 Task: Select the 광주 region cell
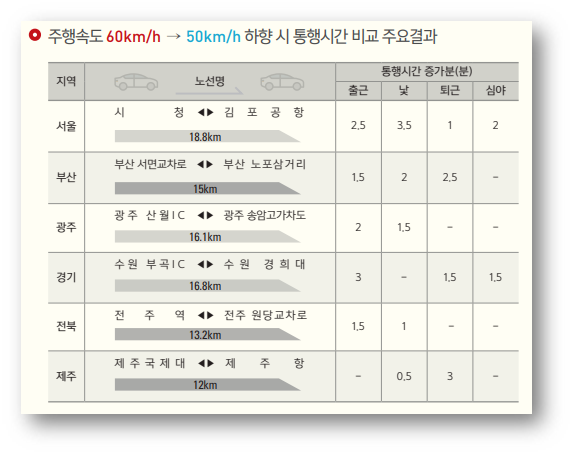(x=66, y=227)
